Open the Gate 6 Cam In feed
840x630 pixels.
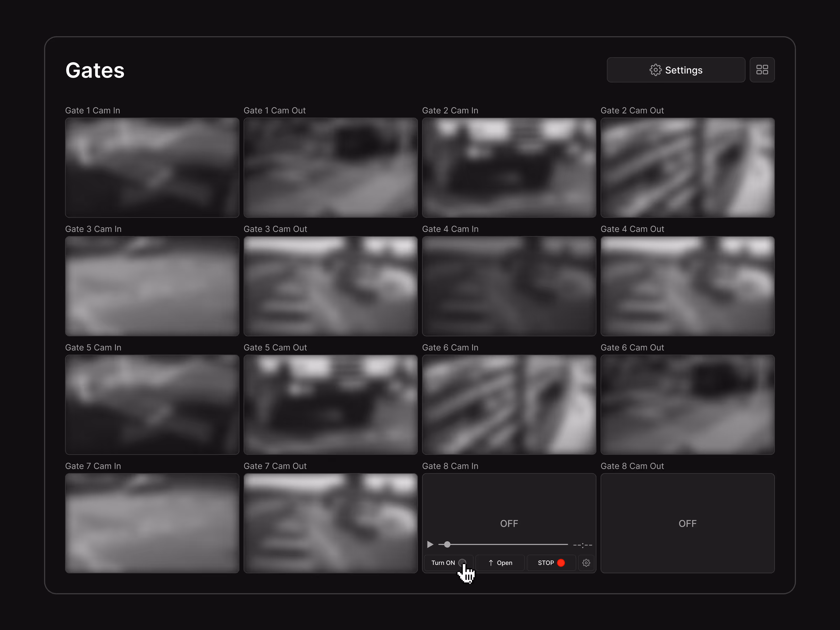pos(509,405)
